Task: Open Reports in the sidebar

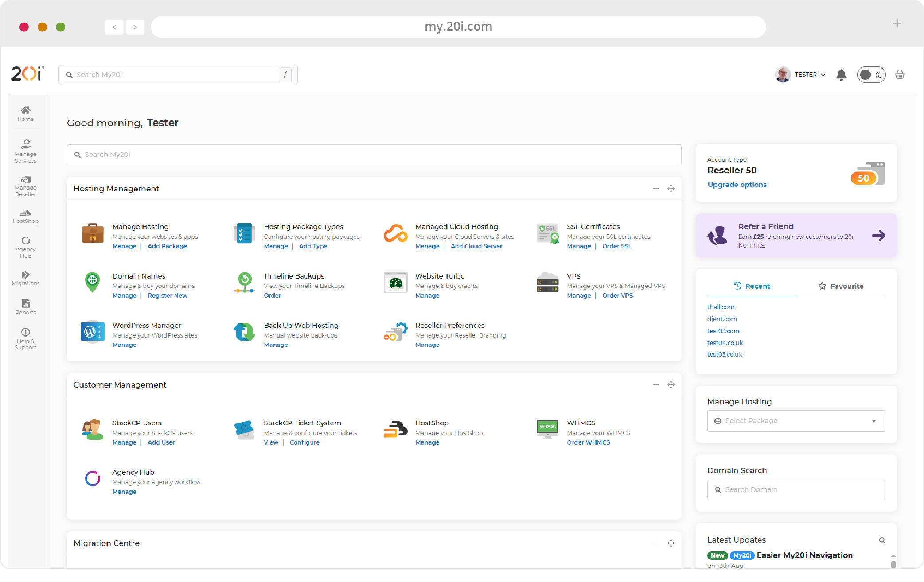Action: (x=26, y=307)
